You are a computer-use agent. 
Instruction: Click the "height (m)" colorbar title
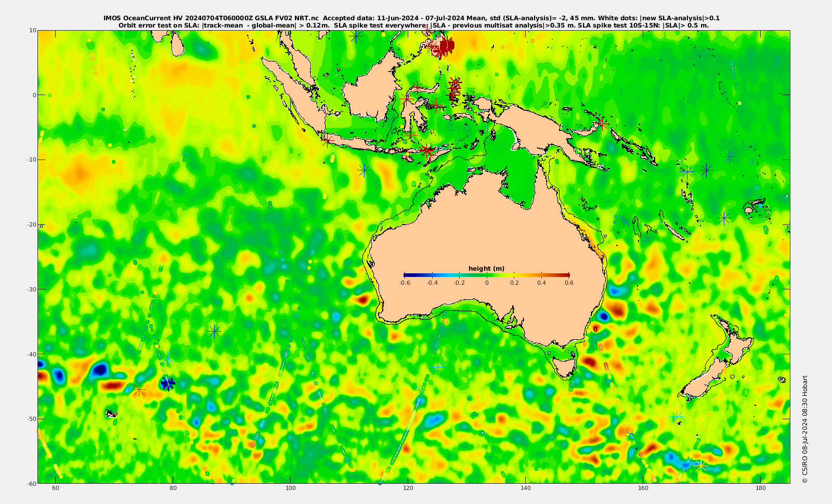486,269
